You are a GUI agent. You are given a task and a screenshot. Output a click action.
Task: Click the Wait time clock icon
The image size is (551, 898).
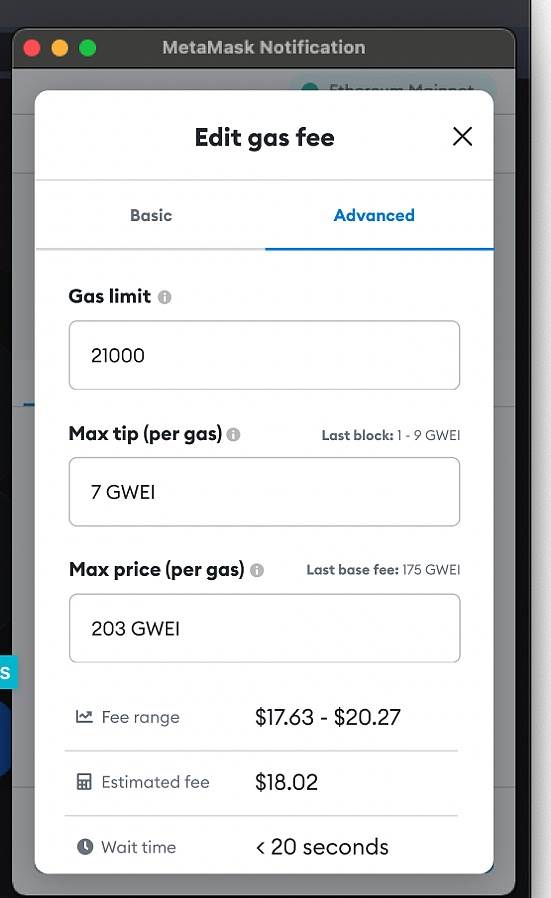pyautogui.click(x=85, y=846)
